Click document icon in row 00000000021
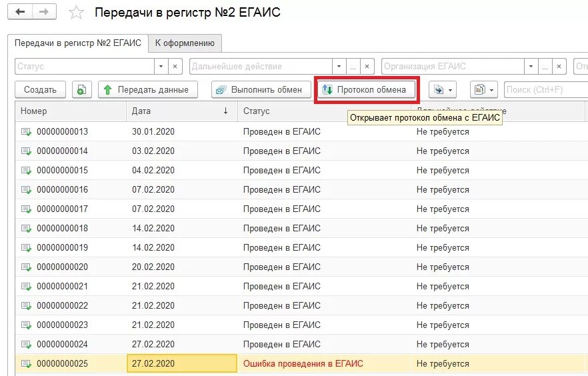The image size is (588, 376). tap(26, 287)
